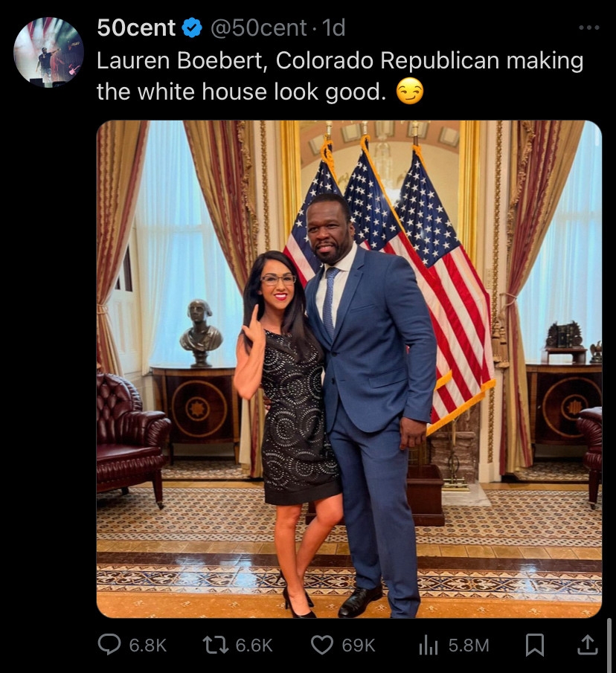
Task: Click the vertical scrollbar at right edge
Action: [x=611, y=645]
